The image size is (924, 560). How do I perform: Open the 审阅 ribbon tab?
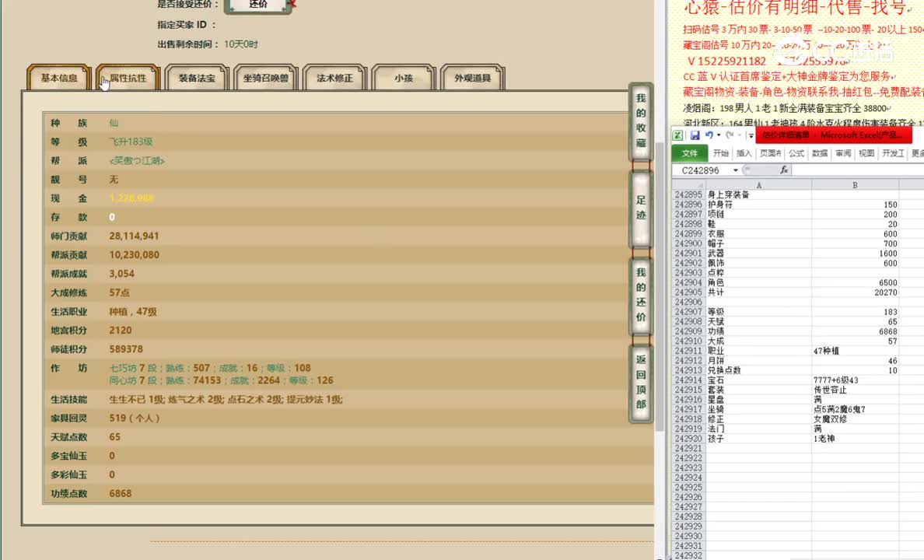click(843, 153)
